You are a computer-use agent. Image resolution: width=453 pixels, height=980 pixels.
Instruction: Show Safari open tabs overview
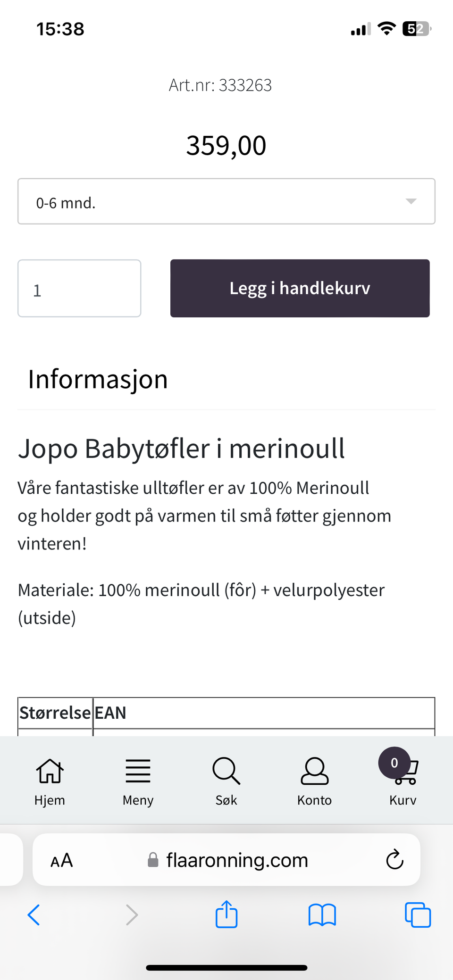coord(418,915)
